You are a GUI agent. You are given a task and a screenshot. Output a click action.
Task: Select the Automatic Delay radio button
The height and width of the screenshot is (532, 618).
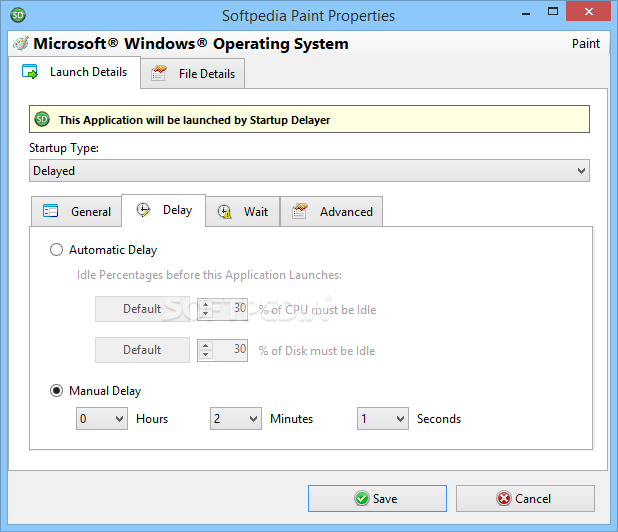[x=56, y=250]
